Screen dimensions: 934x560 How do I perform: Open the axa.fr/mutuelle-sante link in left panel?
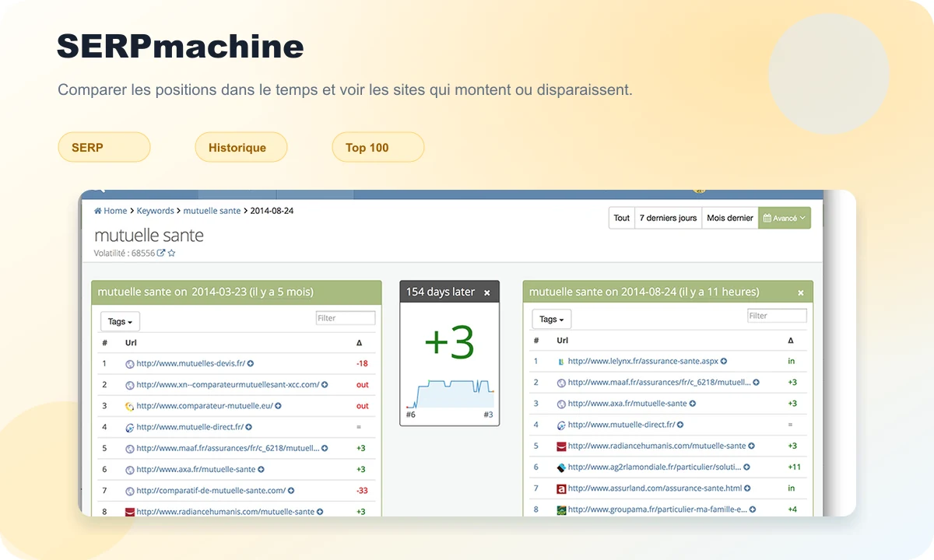click(195, 470)
